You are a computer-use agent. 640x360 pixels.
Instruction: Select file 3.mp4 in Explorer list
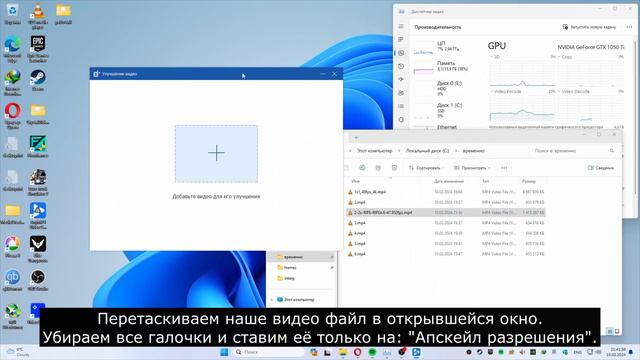pos(446,223)
